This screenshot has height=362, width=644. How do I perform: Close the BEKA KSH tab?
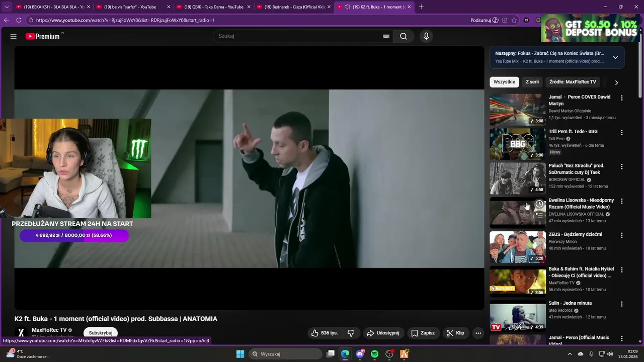(89, 7)
